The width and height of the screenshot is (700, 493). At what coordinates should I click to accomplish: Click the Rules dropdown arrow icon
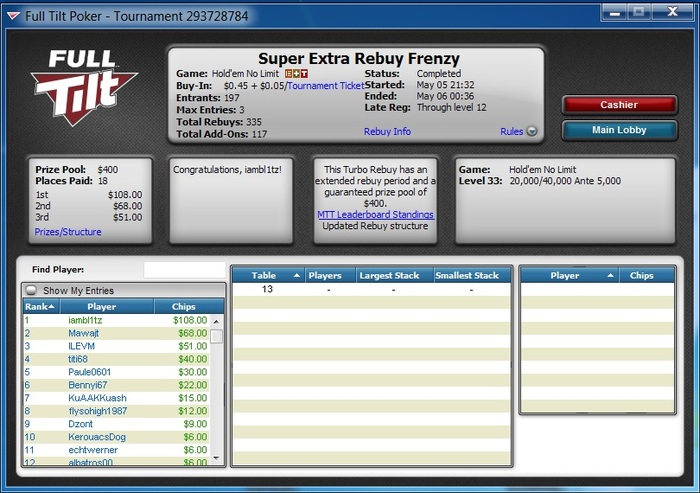[x=532, y=132]
